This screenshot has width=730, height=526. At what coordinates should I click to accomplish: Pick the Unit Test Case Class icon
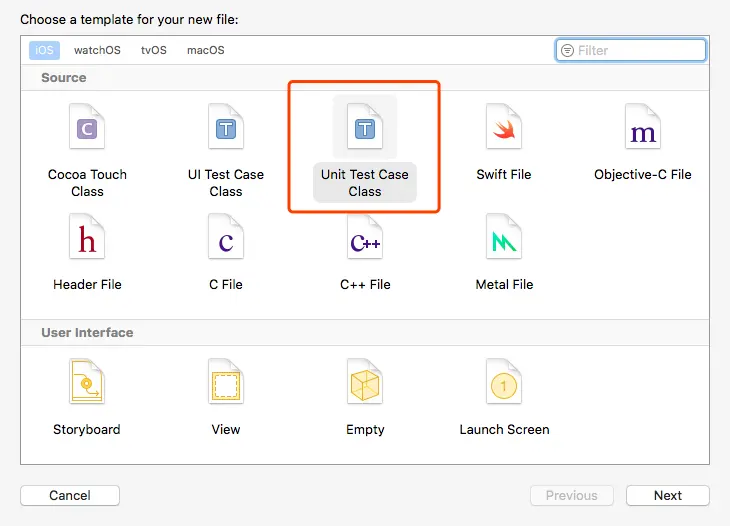[x=365, y=129]
